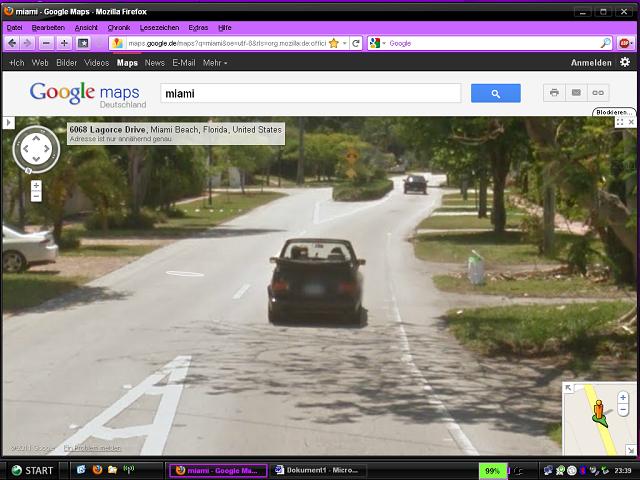Click Firefox back navigation arrow
This screenshot has width=640, height=480.
tap(11, 43)
